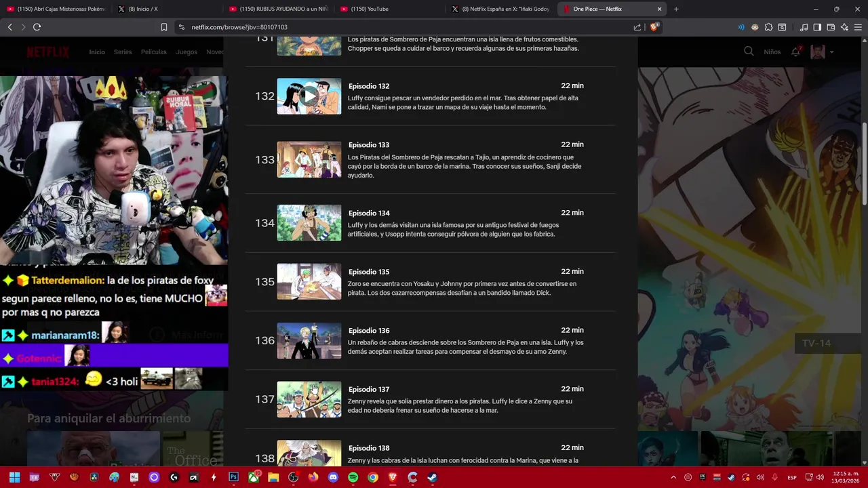Open a new browser tab
Viewport: 868px width, 488px height.
(676, 9)
